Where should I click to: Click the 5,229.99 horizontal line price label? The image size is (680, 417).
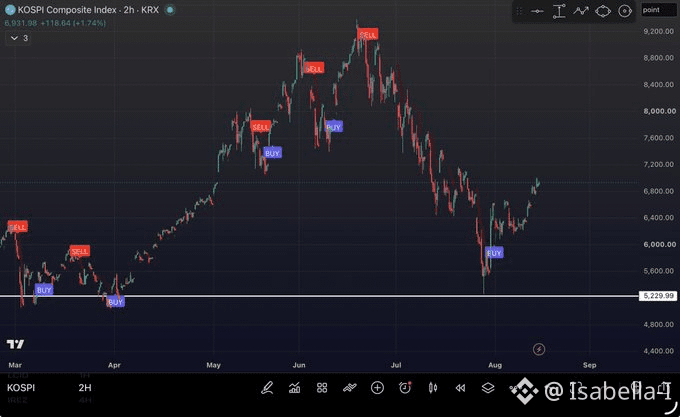pos(658,296)
